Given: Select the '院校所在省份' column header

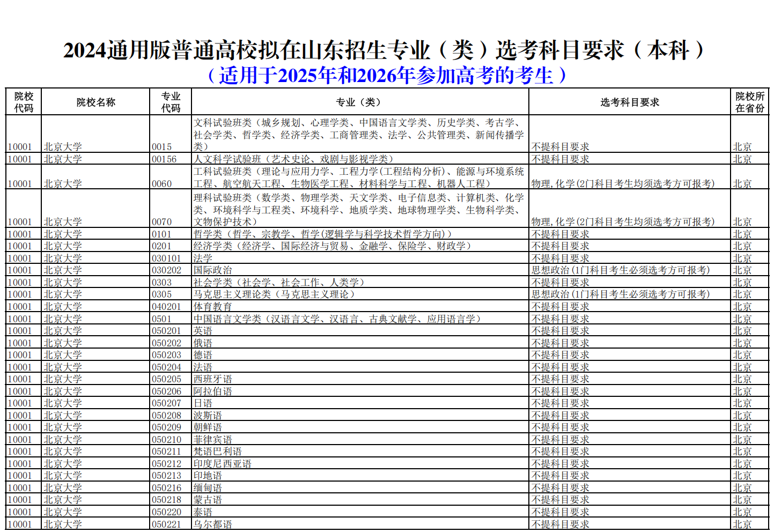Looking at the screenshot, I should (749, 102).
